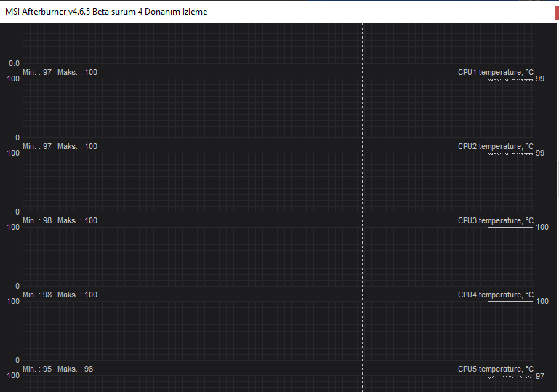Click CPU2 Min 97 Maks 100 text
The width and height of the screenshot is (559, 392).
(60, 147)
